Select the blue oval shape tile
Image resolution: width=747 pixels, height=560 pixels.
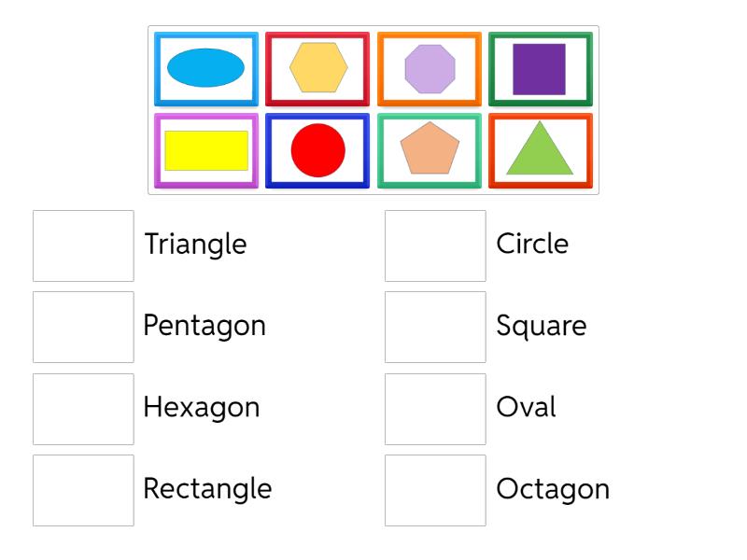[x=206, y=65]
